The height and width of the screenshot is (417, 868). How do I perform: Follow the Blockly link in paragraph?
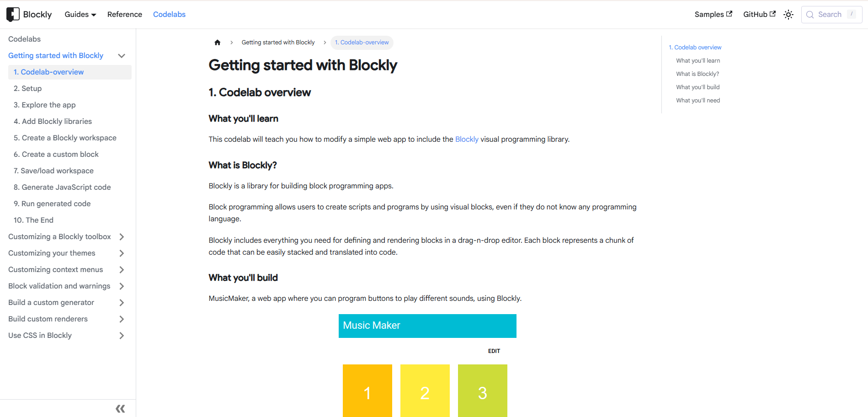point(467,139)
